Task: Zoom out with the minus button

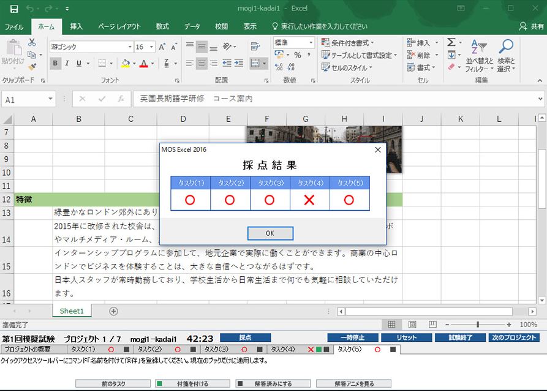Action: pyautogui.click(x=447, y=325)
